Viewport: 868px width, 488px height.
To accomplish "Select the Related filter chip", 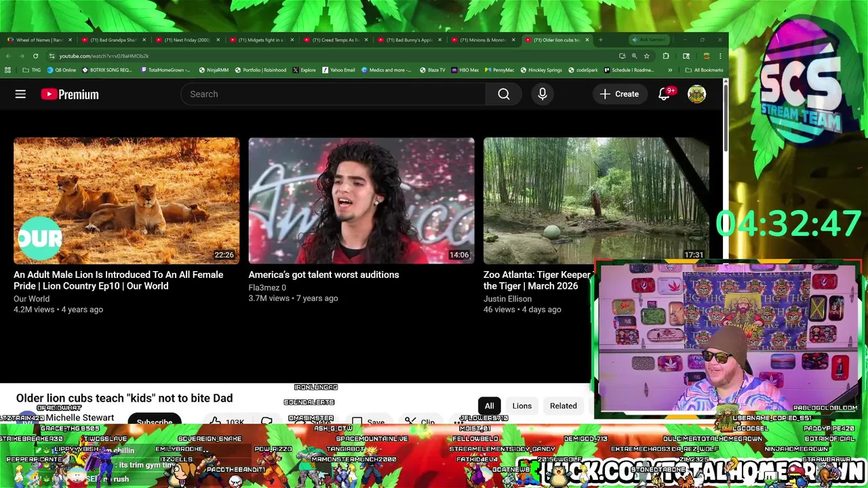I will click(564, 406).
